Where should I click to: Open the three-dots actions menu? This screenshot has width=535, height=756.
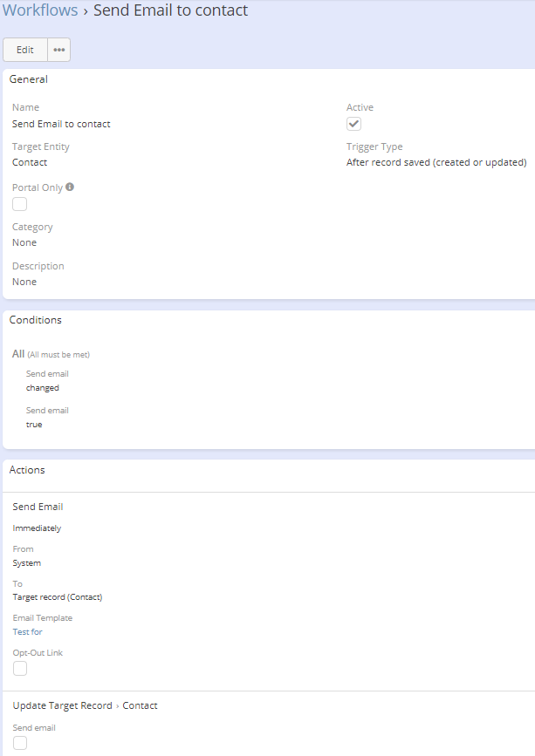click(59, 50)
